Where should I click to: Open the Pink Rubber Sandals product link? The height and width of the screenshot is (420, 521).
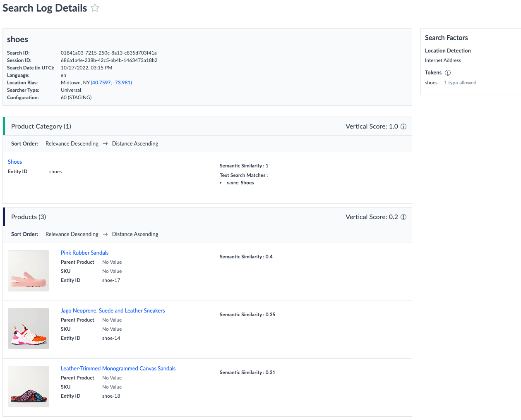84,253
